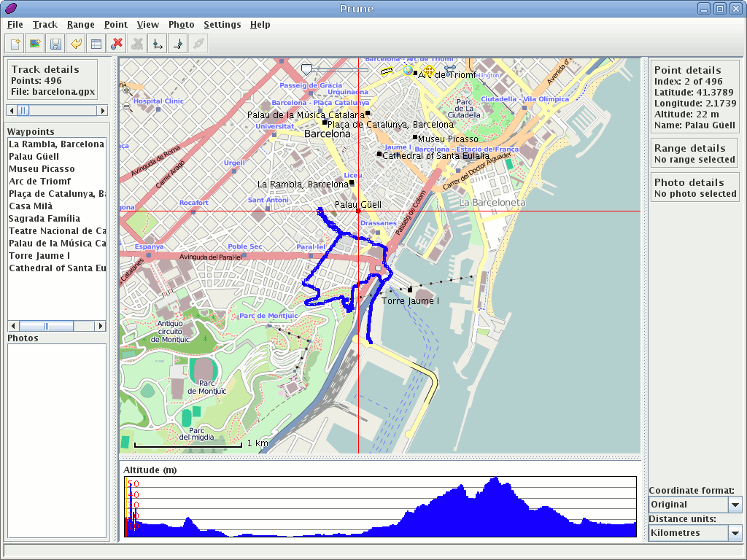
Task: Click the Palau de la Música Catalana map marker
Action: tap(368, 113)
